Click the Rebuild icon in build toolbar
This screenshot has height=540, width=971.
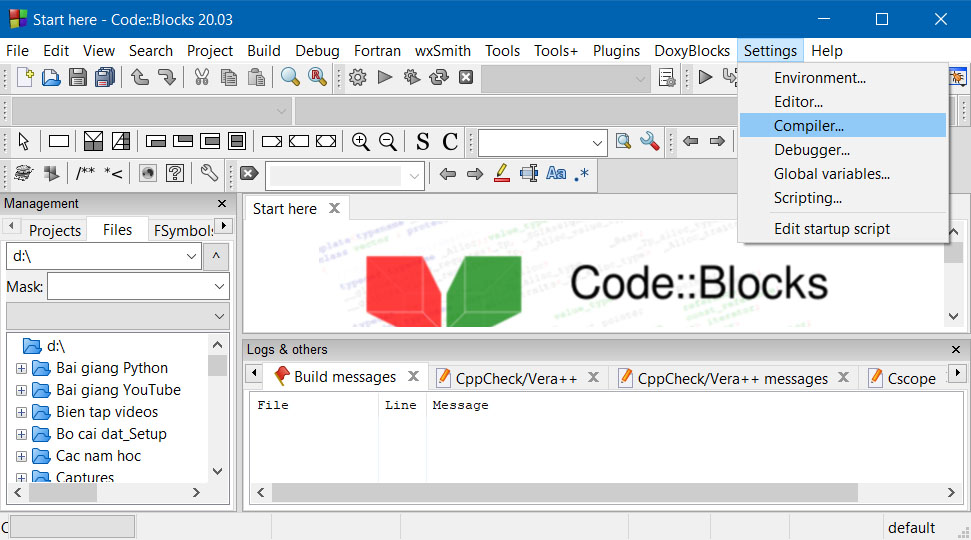click(438, 77)
